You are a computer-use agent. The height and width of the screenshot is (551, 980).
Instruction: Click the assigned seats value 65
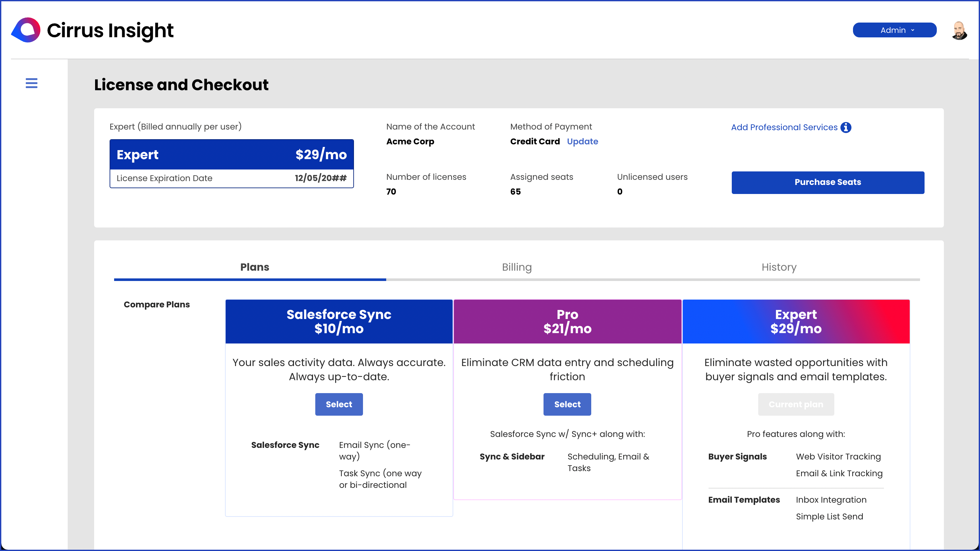coord(515,192)
